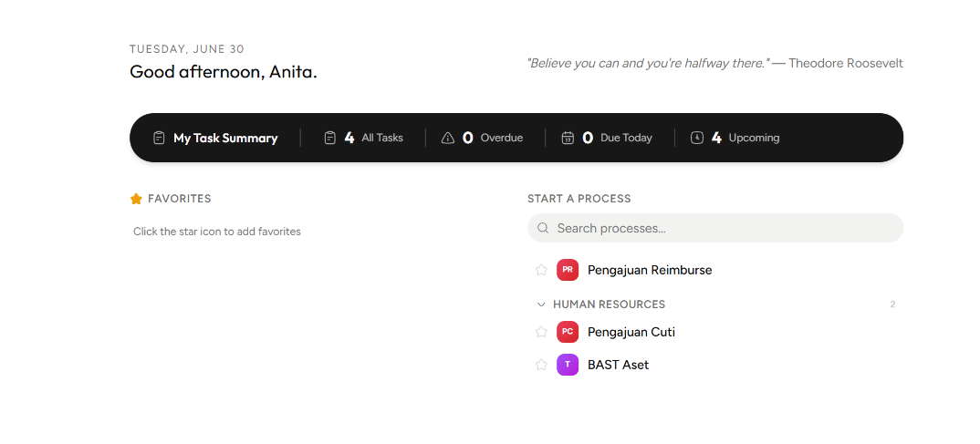Click the red PC badge for Pengajuan Cuti
Viewport: 980px width, 444px height.
[568, 332]
